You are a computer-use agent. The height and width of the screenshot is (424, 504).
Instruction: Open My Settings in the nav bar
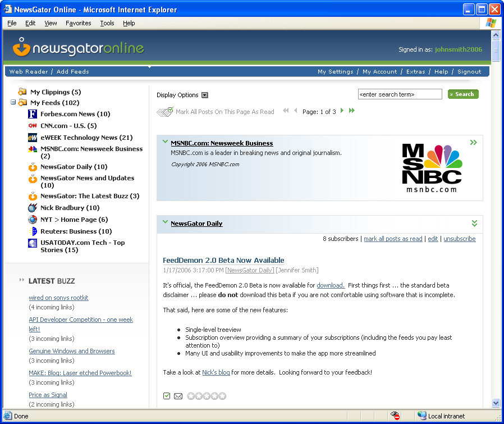coord(336,71)
